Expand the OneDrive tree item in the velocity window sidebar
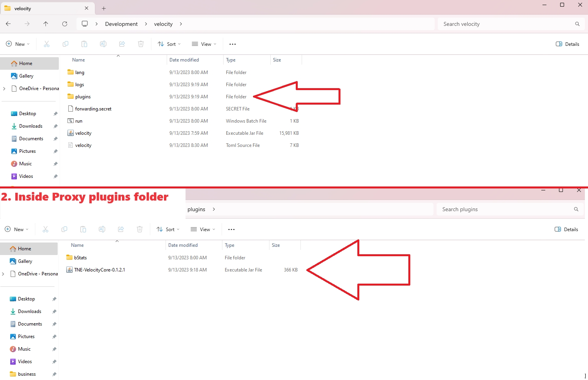 (4, 89)
